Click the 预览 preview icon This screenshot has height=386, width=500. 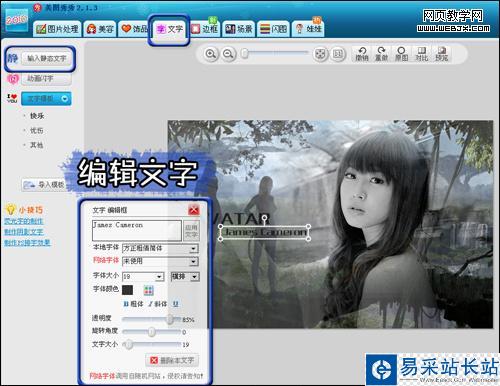point(441,54)
